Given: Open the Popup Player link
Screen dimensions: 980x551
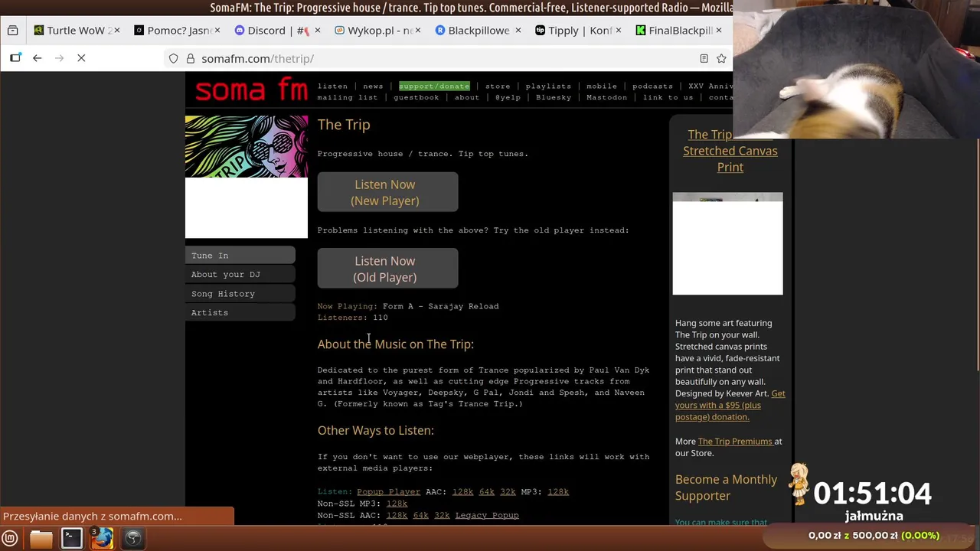Looking at the screenshot, I should tap(388, 492).
